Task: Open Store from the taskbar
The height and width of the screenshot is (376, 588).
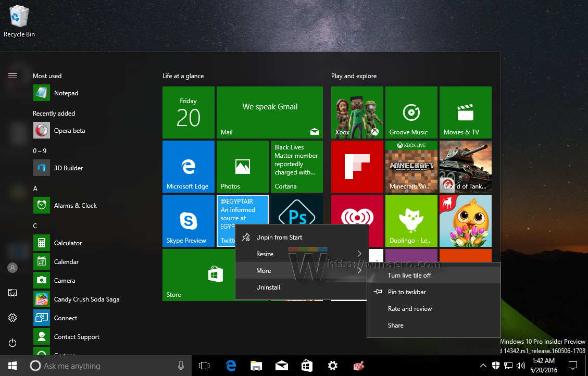Action: (307, 366)
